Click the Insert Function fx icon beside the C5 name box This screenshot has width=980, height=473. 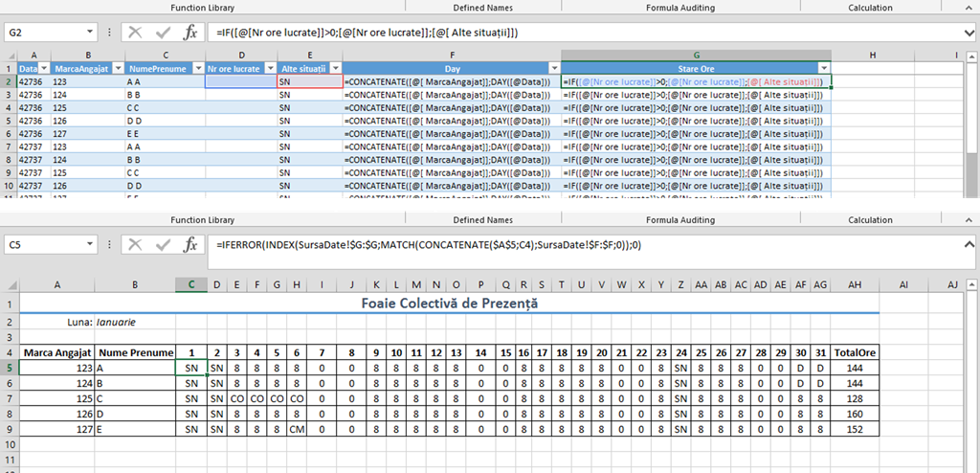pyautogui.click(x=190, y=245)
